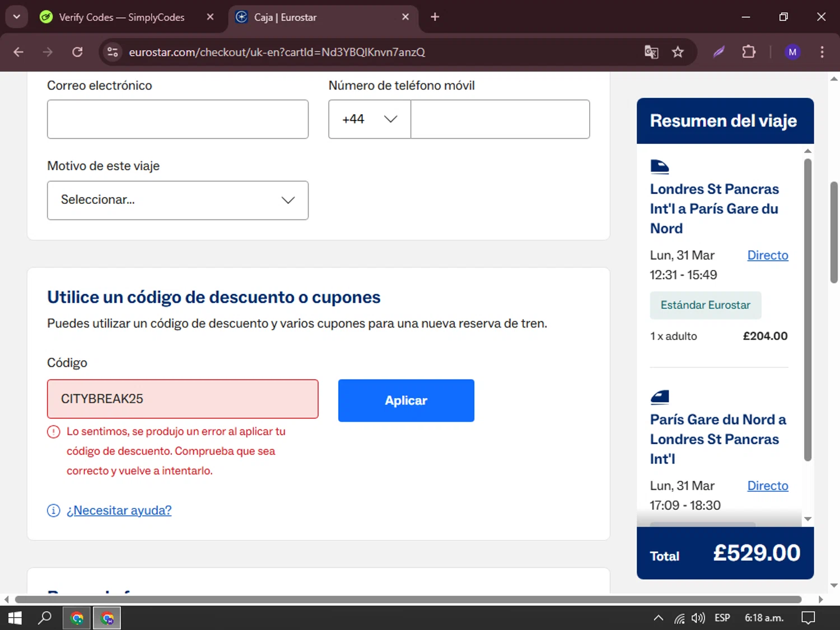Click Directo link for 12:31 - 15:49 train
Image resolution: width=840 pixels, height=630 pixels.
(x=767, y=255)
